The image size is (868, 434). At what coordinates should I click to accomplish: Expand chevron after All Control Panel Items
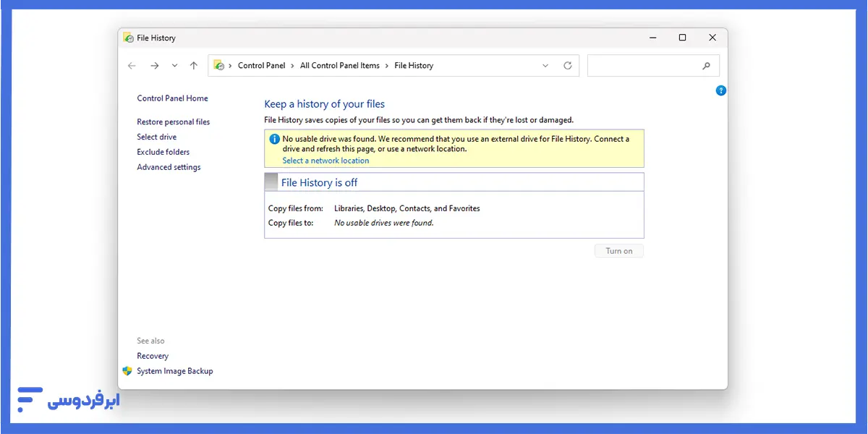(x=387, y=66)
